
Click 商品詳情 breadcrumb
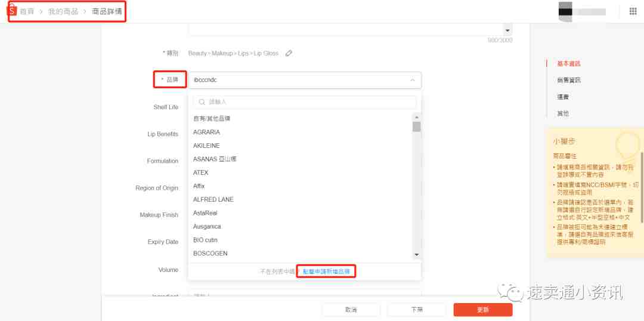[x=107, y=11]
